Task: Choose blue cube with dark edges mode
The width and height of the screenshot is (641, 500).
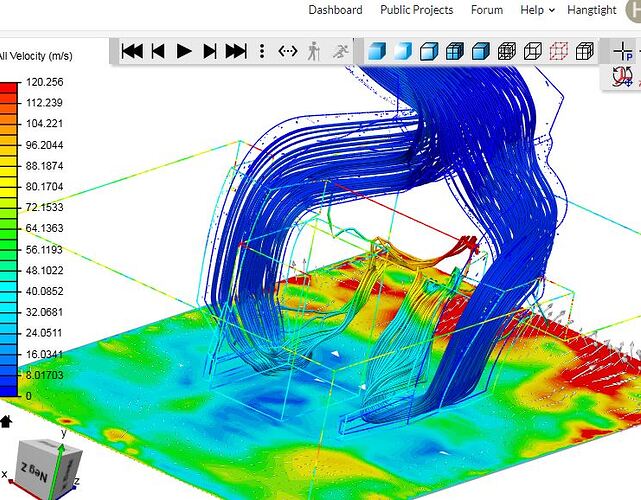Action: pos(481,52)
